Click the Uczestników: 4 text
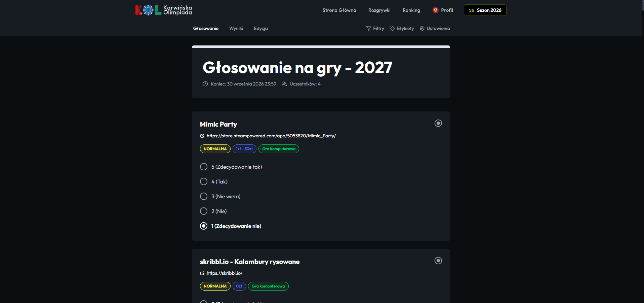 coord(305,84)
